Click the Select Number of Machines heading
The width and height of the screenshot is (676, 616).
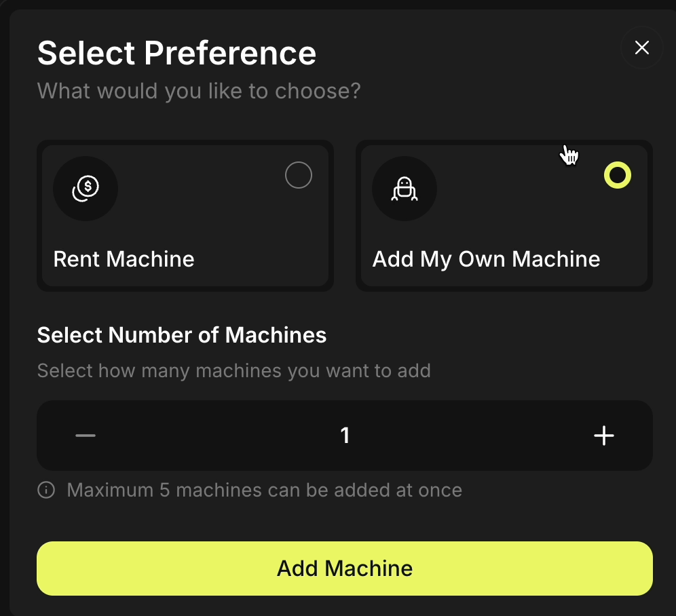click(182, 335)
